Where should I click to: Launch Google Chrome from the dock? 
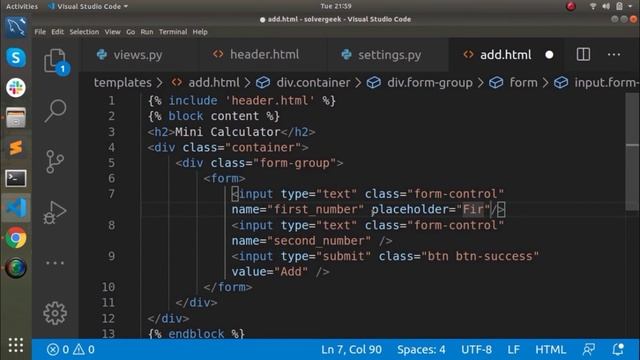click(x=16, y=238)
